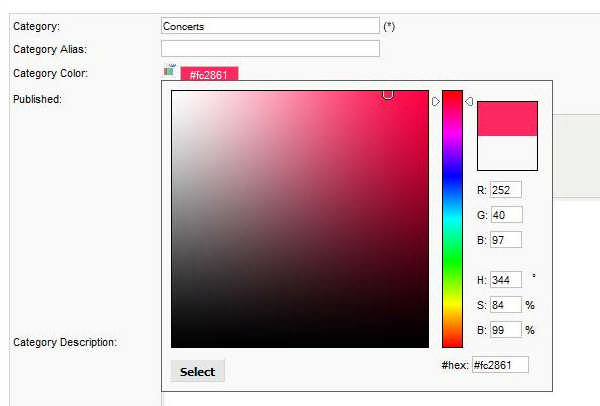Viewport: 600px width, 406px height.
Task: Click the R value field showing 252
Action: 505,190
